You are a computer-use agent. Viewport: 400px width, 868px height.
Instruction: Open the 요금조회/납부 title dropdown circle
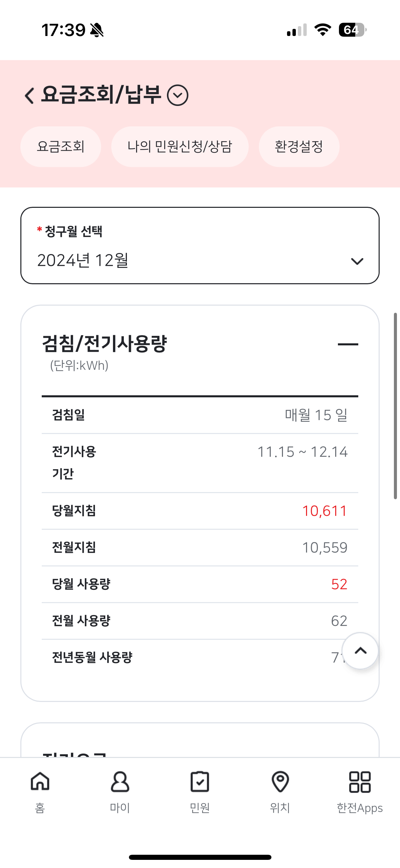pyautogui.click(x=178, y=95)
